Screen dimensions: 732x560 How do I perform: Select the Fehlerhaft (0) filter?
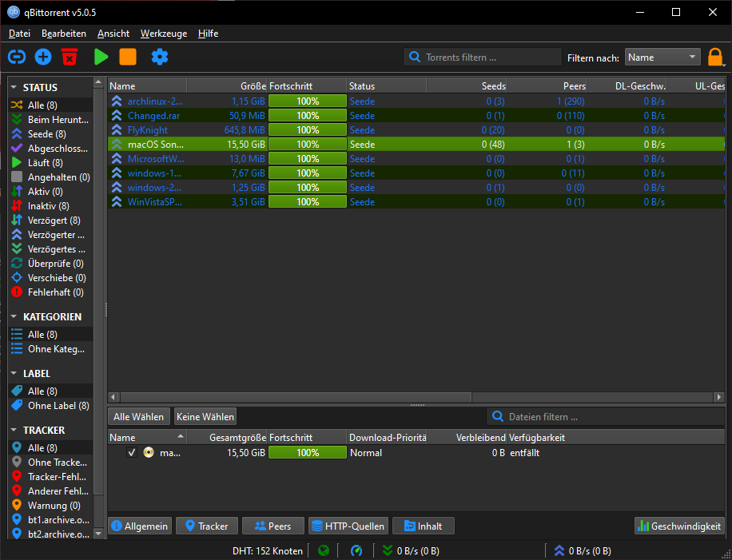click(x=50, y=292)
